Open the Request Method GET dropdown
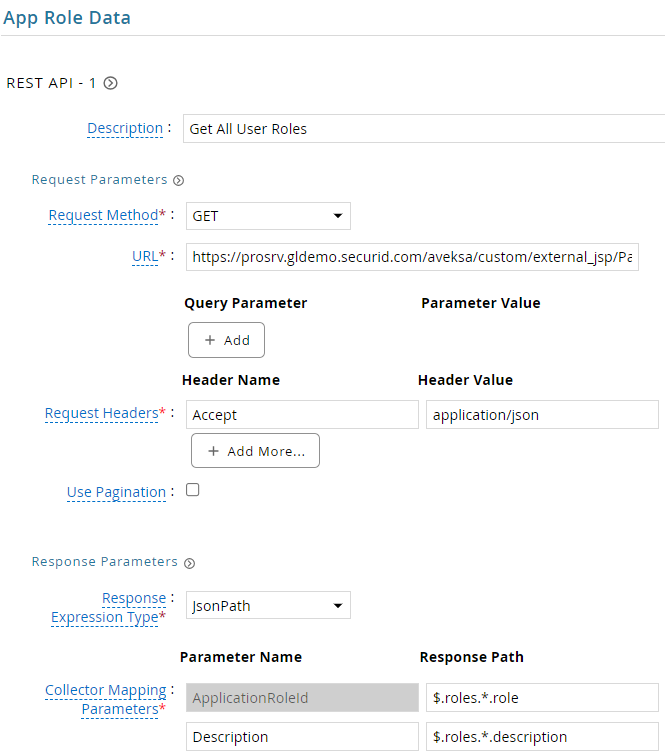665x754 pixels. click(268, 216)
